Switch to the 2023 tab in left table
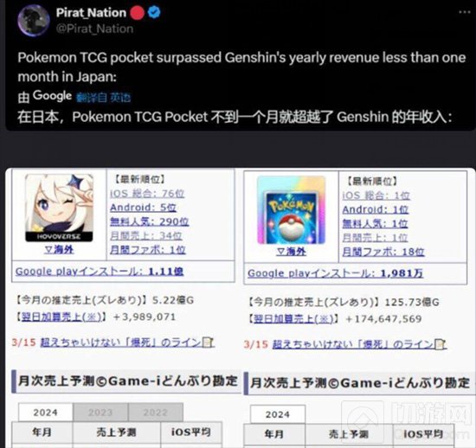This screenshot has width=476, height=448. [x=100, y=413]
